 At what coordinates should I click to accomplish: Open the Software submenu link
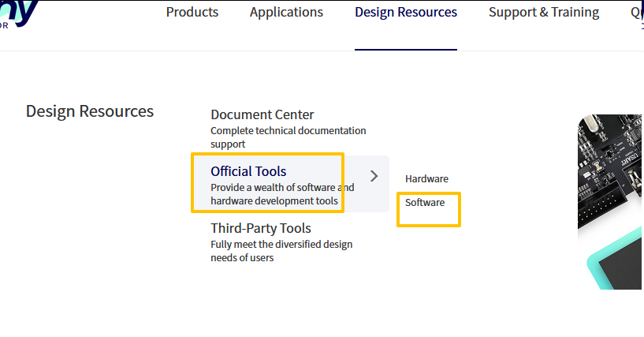point(425,203)
